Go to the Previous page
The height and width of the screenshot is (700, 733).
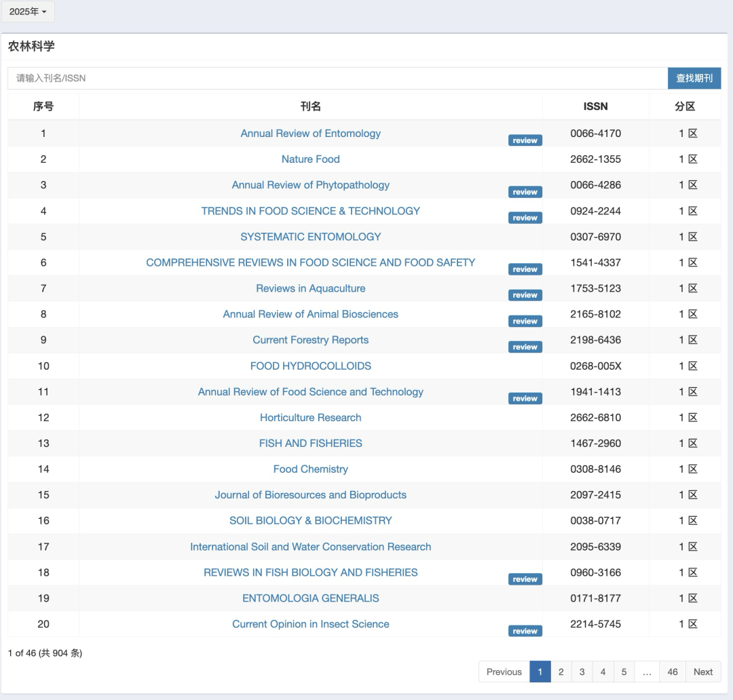click(x=504, y=672)
